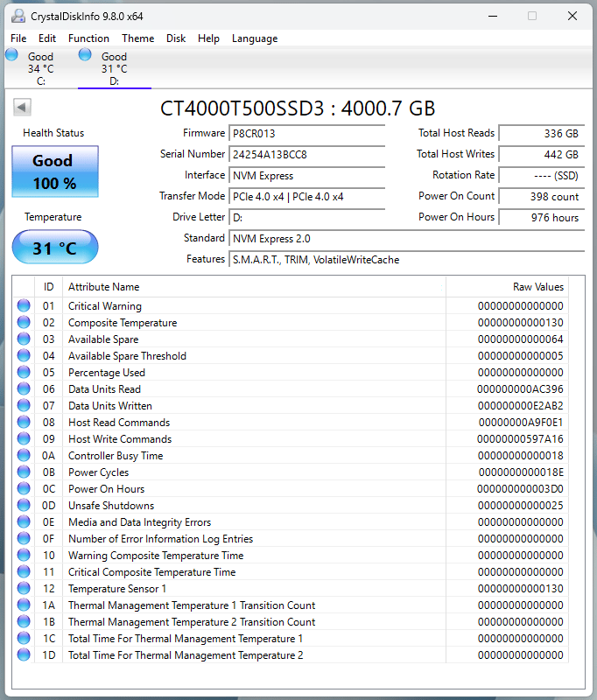This screenshot has width=597, height=700.
Task: Click status icon of Critical Warning row
Action: [24, 305]
